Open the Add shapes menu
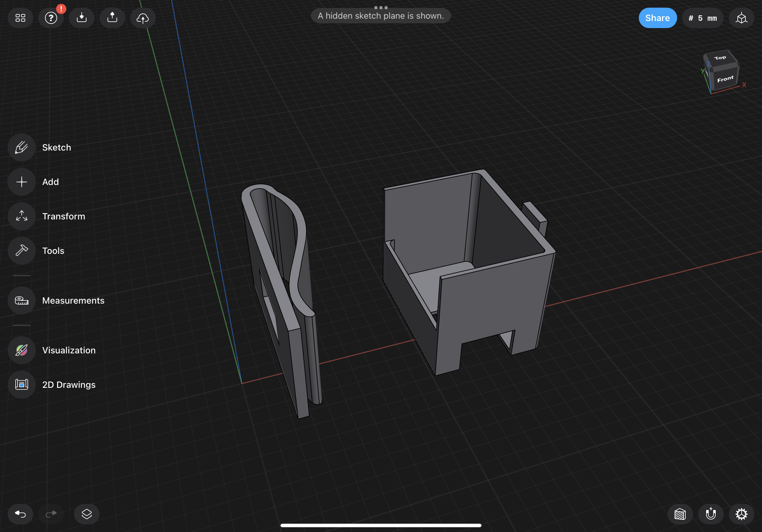Image resolution: width=762 pixels, height=532 pixels. click(x=22, y=182)
